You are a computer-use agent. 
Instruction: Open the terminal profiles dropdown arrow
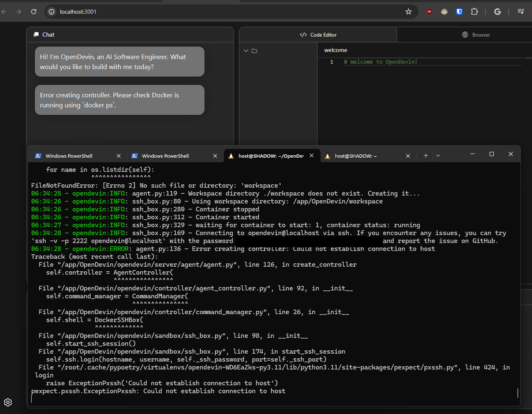pyautogui.click(x=438, y=156)
